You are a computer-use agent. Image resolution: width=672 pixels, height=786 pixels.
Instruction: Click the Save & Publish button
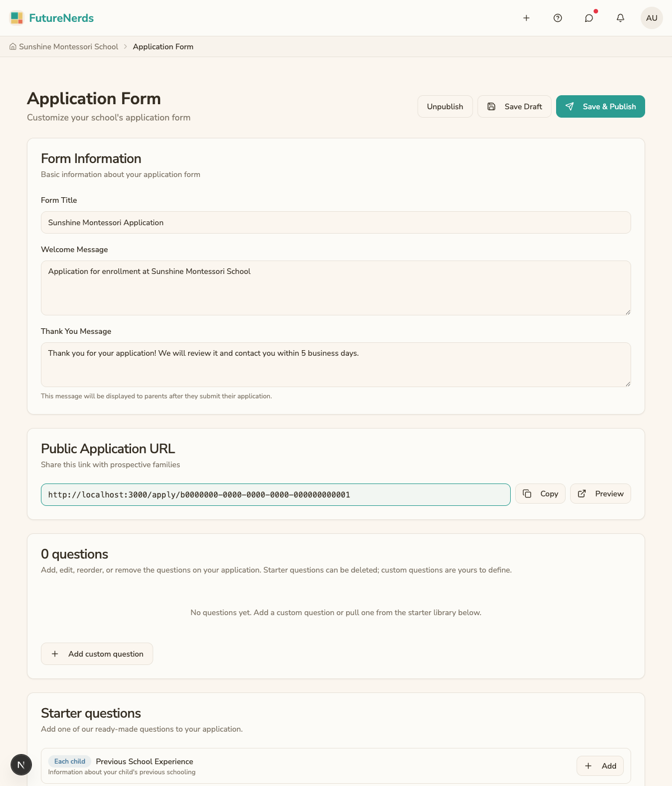tap(600, 106)
